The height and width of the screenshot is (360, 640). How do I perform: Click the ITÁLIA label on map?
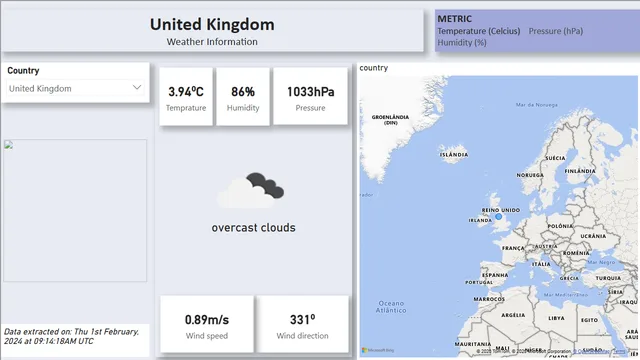point(541,264)
